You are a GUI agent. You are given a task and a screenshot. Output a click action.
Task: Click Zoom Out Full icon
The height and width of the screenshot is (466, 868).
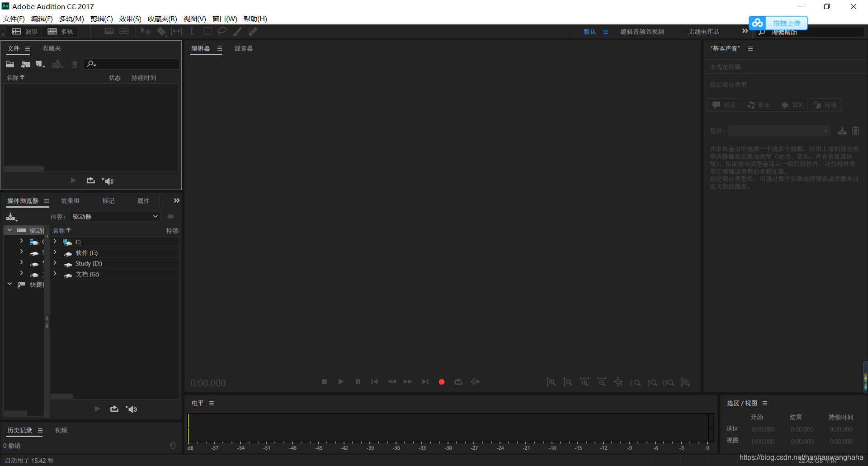pyautogui.click(x=618, y=382)
